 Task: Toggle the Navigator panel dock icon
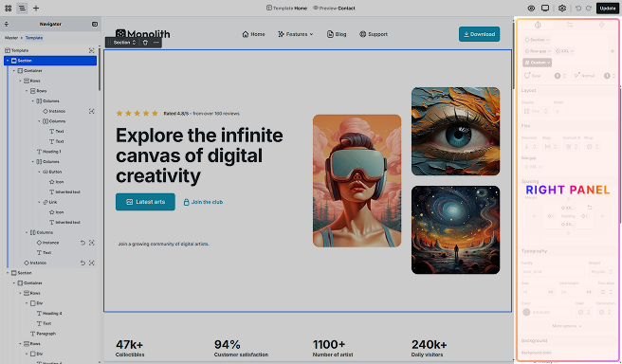(x=95, y=25)
